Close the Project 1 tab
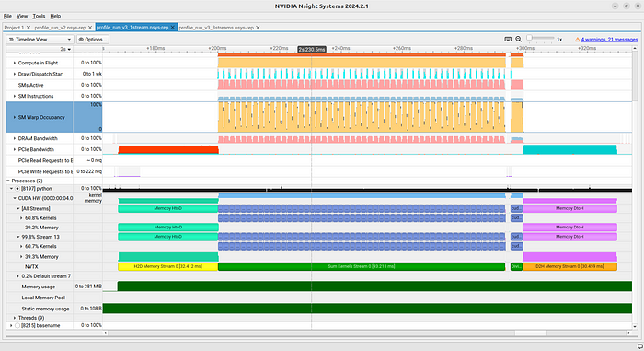 [29, 28]
